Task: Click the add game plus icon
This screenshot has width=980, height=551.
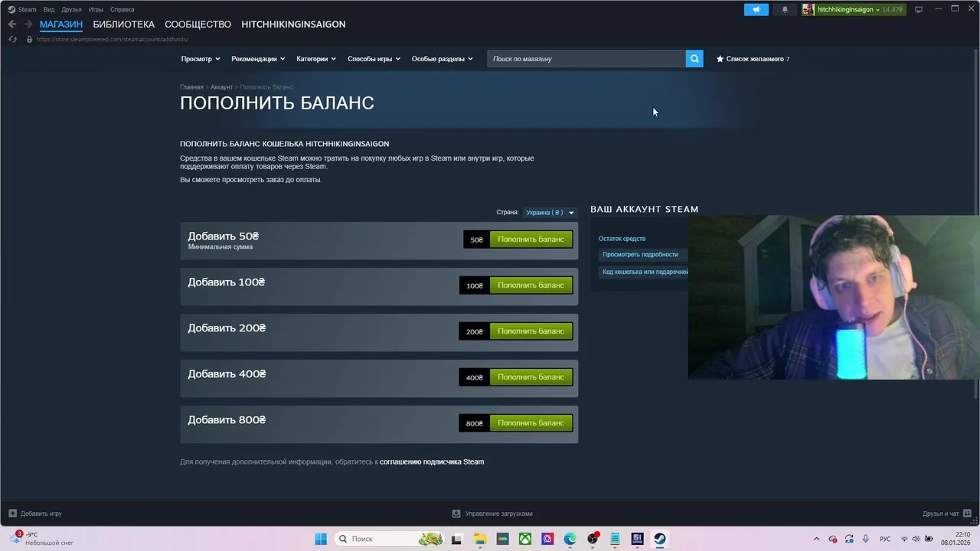Action: pos(12,514)
